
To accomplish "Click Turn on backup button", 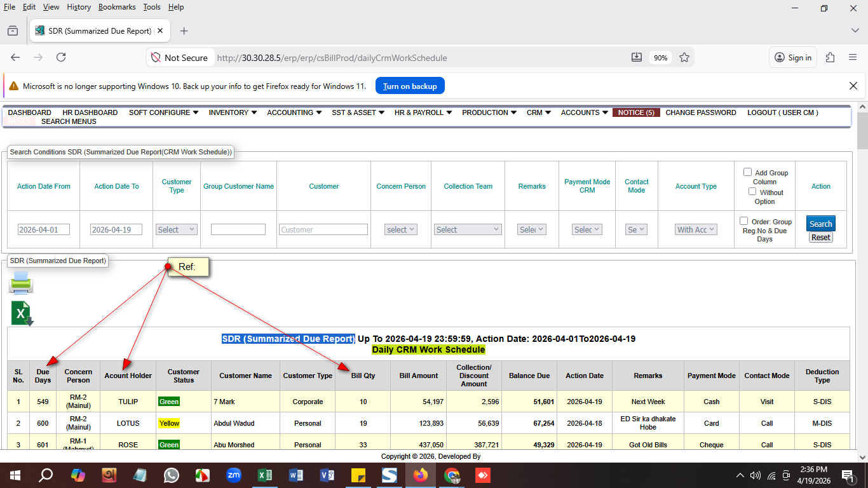I will [410, 86].
